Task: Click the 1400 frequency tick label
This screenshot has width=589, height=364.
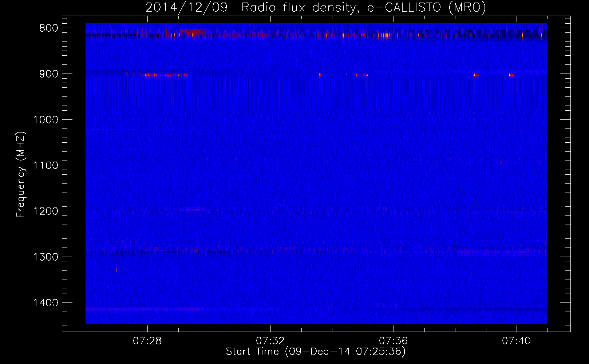Action: click(x=46, y=303)
